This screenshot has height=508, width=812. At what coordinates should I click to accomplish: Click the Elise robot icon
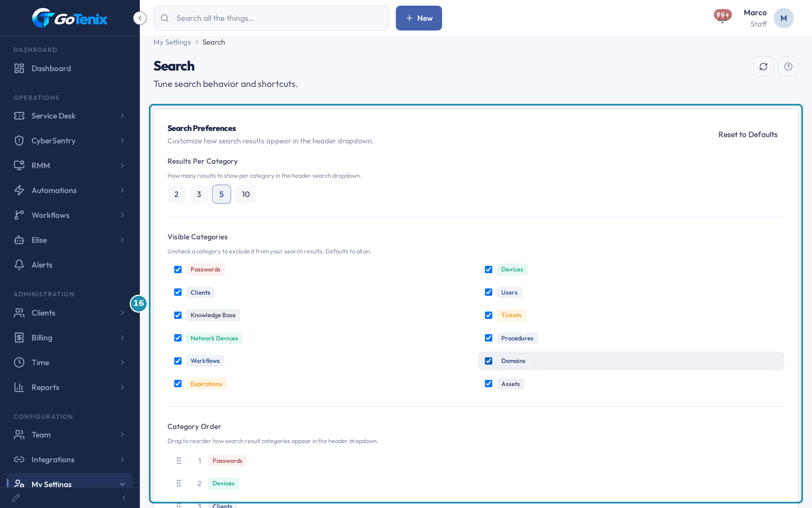coord(19,240)
